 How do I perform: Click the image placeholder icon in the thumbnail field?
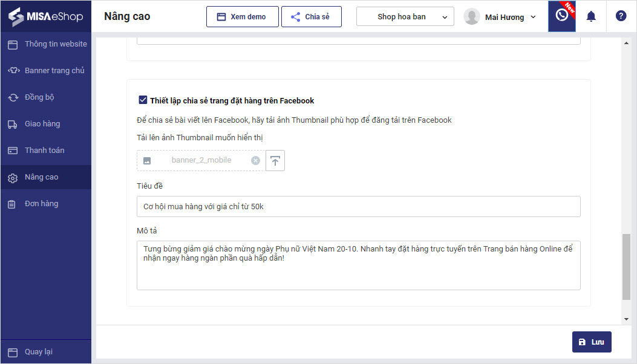(147, 161)
